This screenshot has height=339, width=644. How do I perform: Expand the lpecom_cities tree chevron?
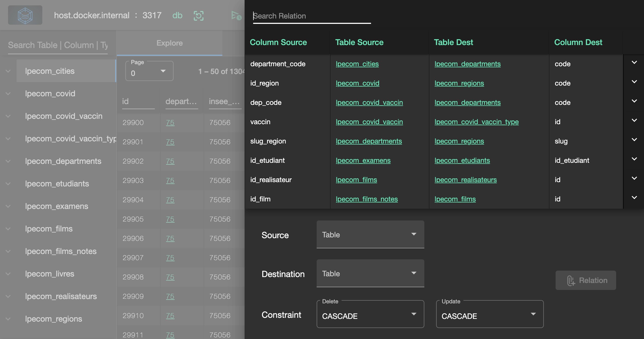click(8, 71)
